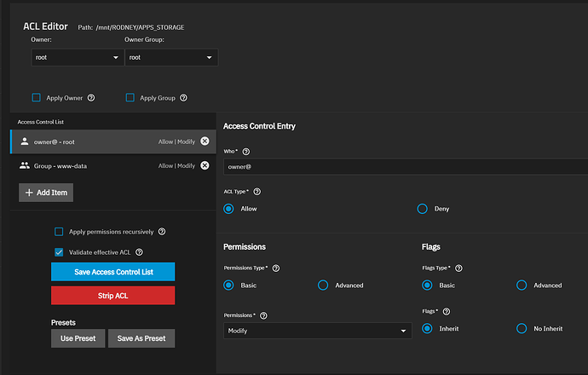Click the red Strip ACL button
The height and width of the screenshot is (375, 588).
(112, 296)
